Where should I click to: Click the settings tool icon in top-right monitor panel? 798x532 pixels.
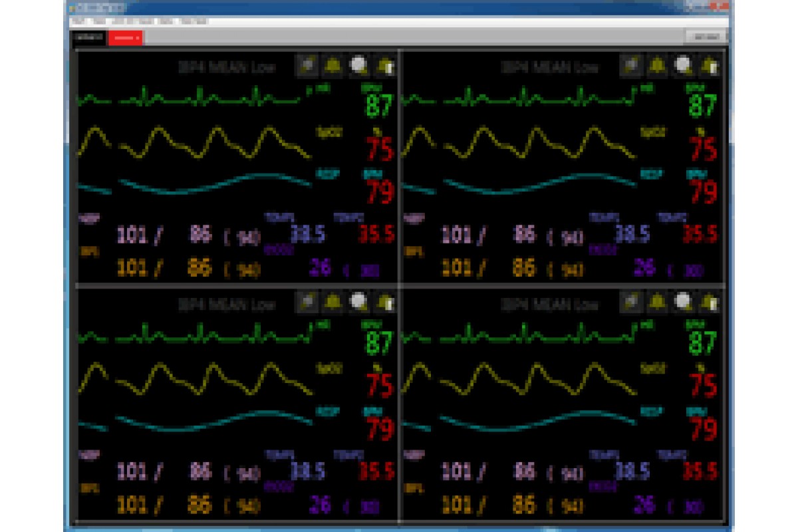tap(631, 65)
